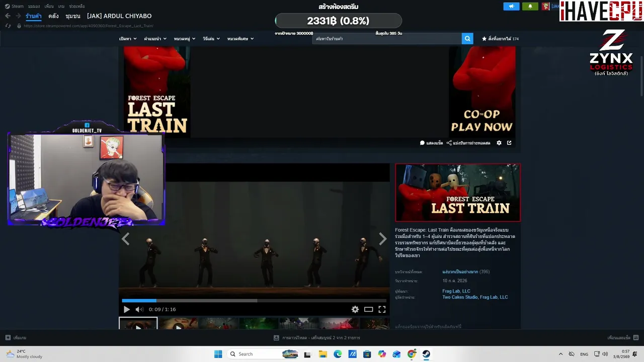The height and width of the screenshot is (362, 644).
Task: Open Google Chrome from the taskbar
Action: (412, 354)
